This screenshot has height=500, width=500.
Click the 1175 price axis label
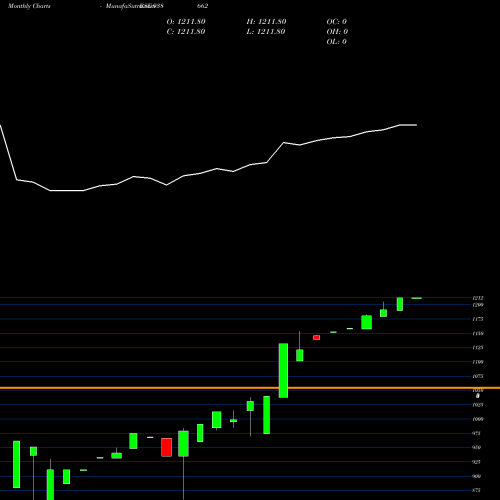click(x=478, y=319)
